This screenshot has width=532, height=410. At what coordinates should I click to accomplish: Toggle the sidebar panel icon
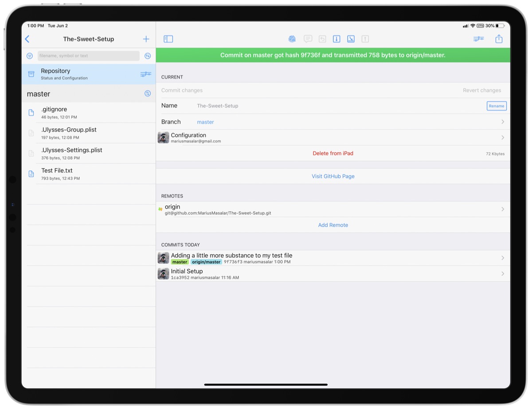[x=168, y=39]
